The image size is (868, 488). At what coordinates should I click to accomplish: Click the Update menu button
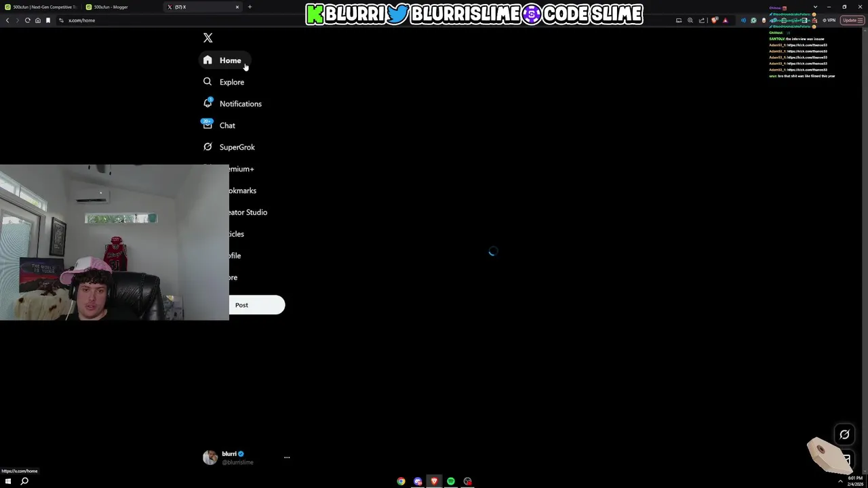pos(851,20)
